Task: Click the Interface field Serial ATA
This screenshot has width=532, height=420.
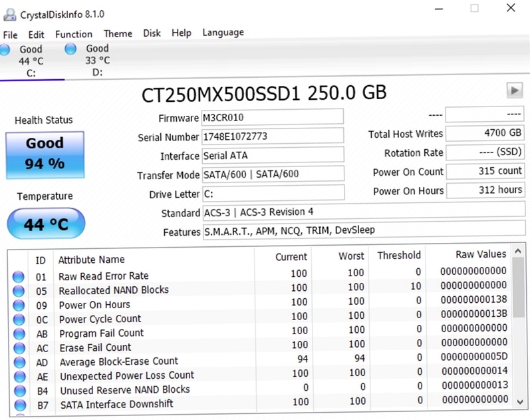Action: 273,155
